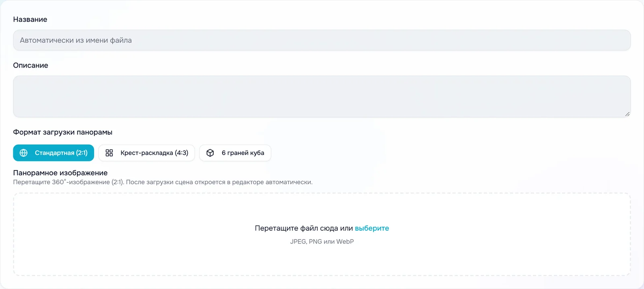Select the Стандартная (2:1) format
Screen dimensions: 644x289
pyautogui.click(x=54, y=153)
